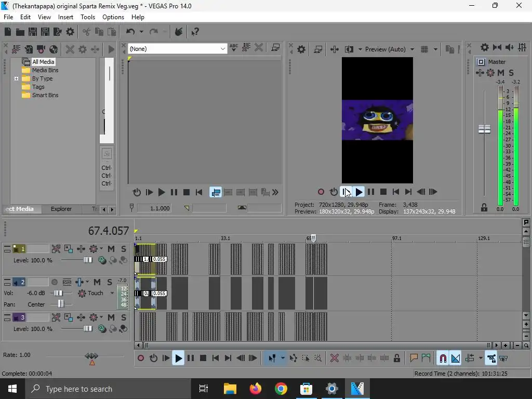This screenshot has width=532, height=399.
Task: Switch to the Explorer tab
Action: (61, 209)
